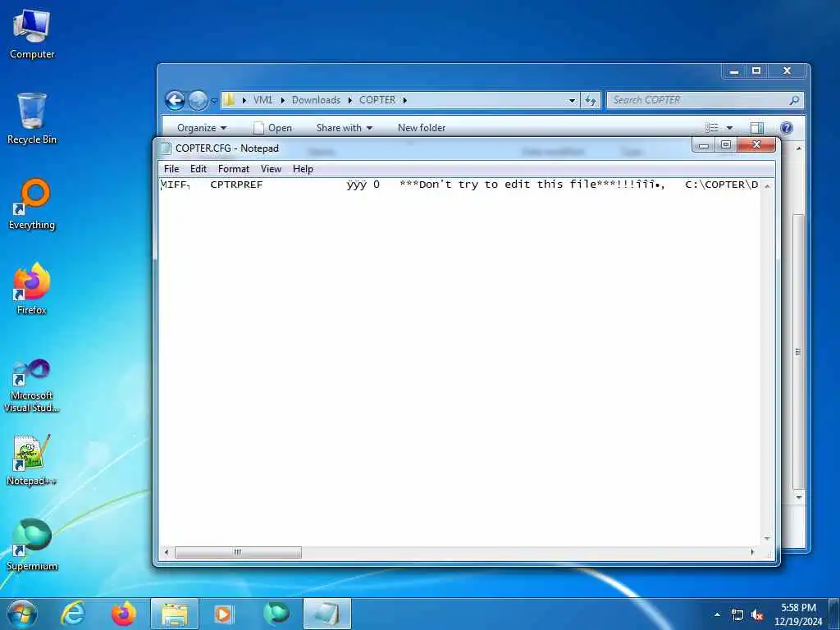Select COPTER in the Explorer address bar
This screenshot has width=840, height=630.
click(x=377, y=100)
